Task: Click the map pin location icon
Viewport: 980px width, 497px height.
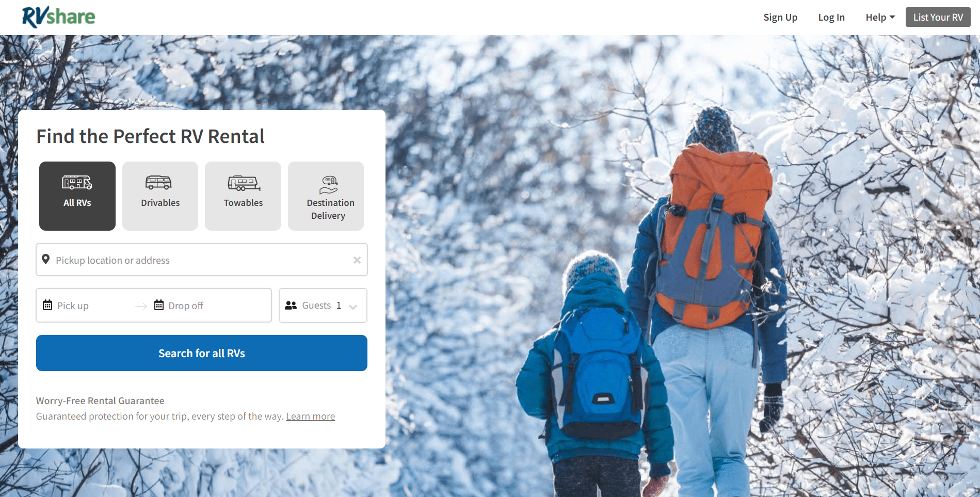Action: coord(46,260)
